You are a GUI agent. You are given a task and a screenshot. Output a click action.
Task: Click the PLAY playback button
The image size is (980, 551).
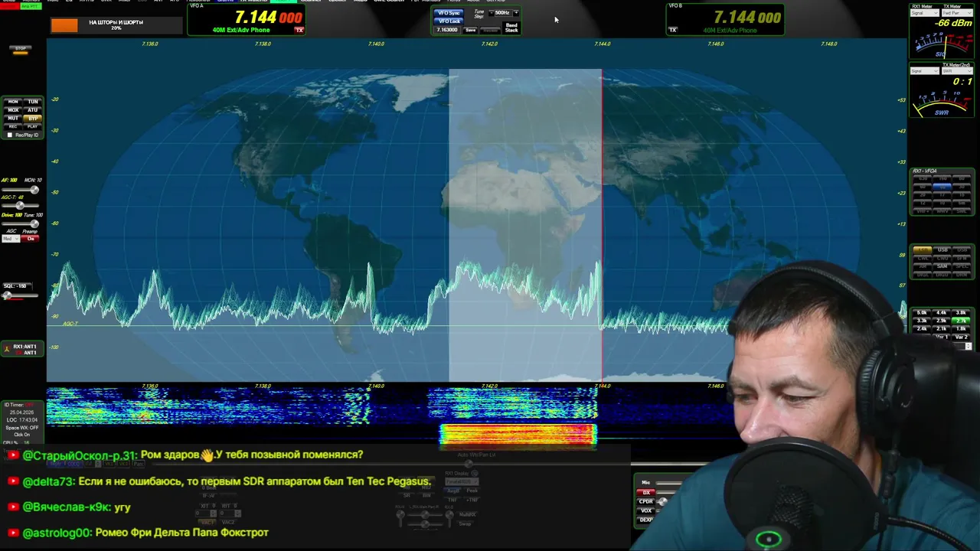(x=33, y=126)
